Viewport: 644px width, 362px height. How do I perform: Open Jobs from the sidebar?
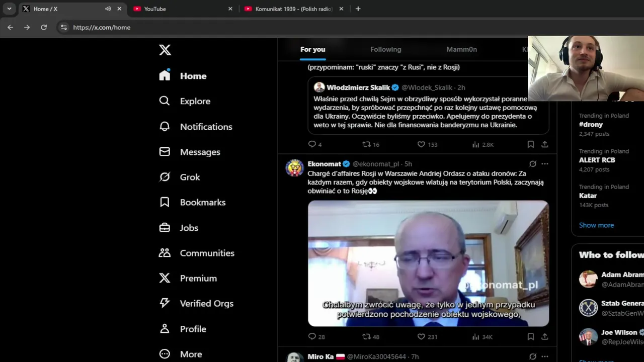tap(179, 228)
